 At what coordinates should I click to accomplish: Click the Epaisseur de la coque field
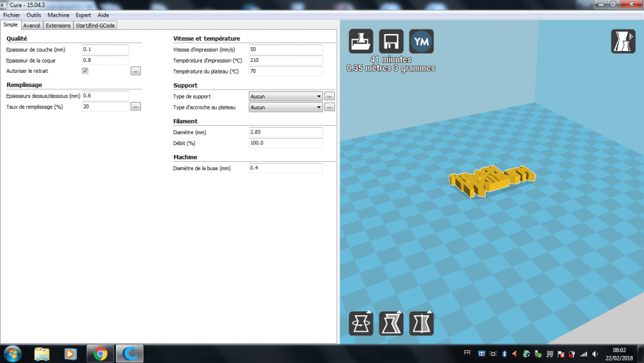[106, 60]
